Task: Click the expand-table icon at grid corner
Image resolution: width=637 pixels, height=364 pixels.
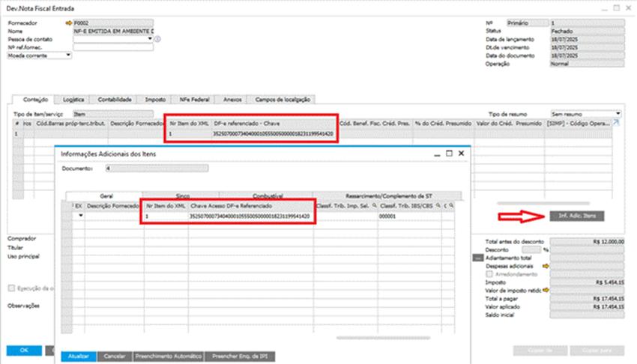Action: tap(617, 122)
